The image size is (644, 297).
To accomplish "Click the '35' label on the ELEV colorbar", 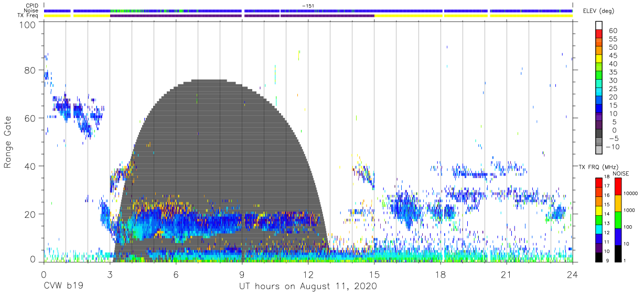I will tap(612, 72).
